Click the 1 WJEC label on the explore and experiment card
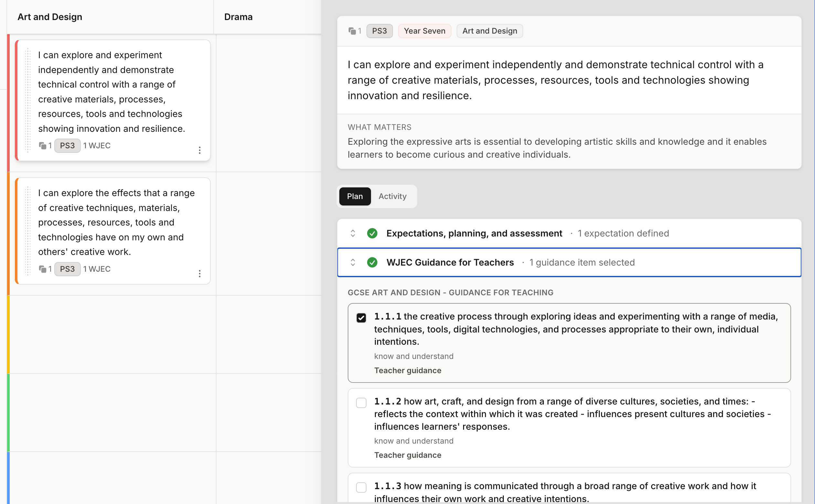 coord(97,146)
